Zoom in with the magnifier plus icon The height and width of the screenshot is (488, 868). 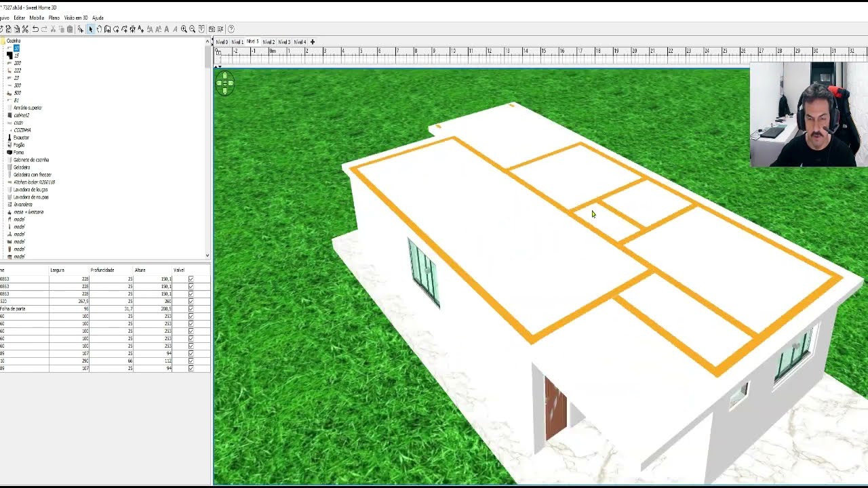184,29
